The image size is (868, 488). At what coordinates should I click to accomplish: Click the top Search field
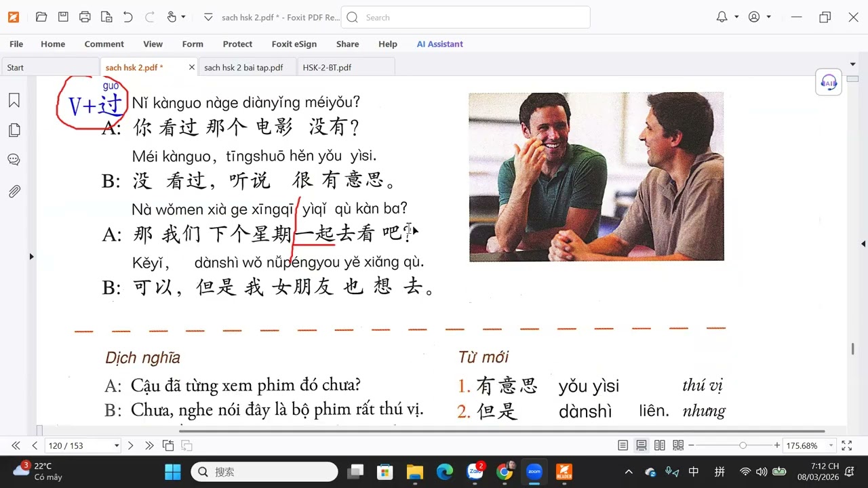point(466,18)
